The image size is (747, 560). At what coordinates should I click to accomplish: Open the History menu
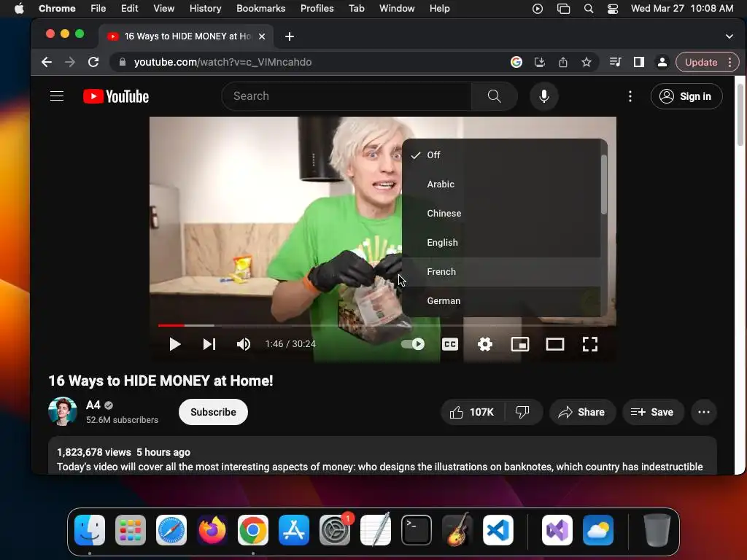[205, 8]
